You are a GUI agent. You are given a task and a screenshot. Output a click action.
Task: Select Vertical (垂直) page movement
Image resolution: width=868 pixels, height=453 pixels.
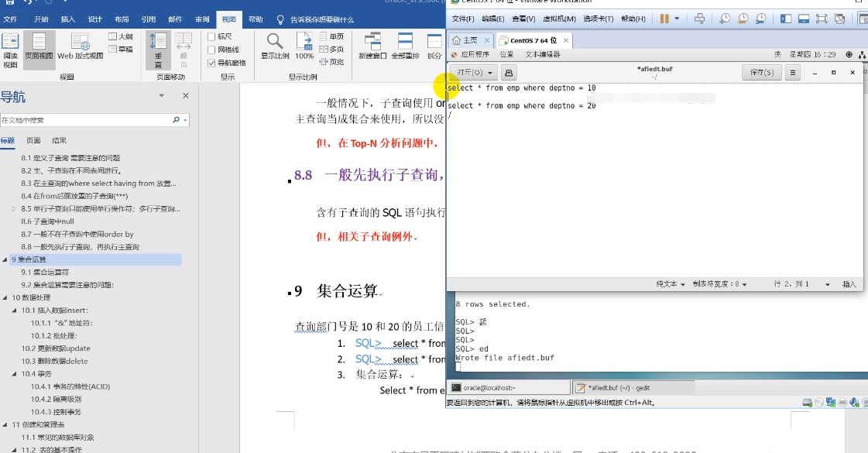coord(158,50)
